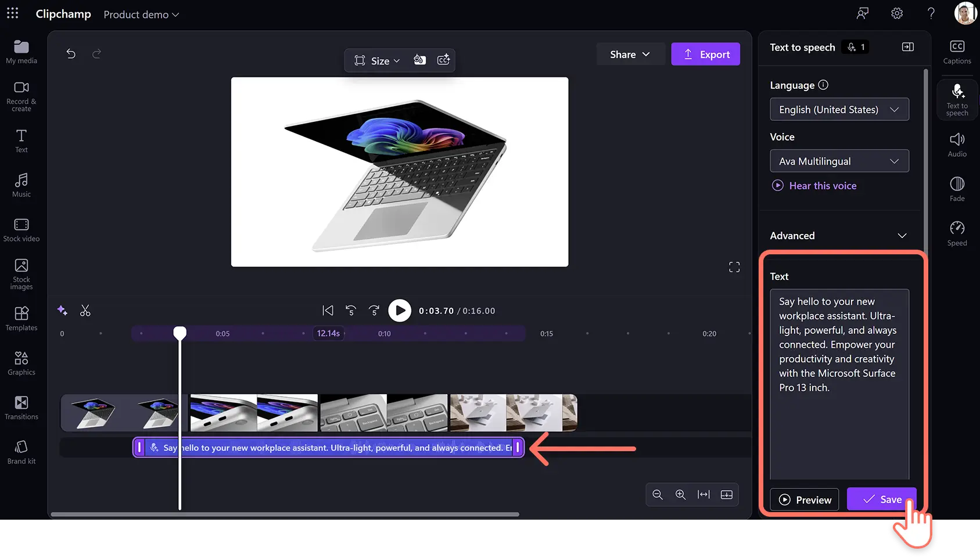Click the Export button

pyautogui.click(x=706, y=55)
